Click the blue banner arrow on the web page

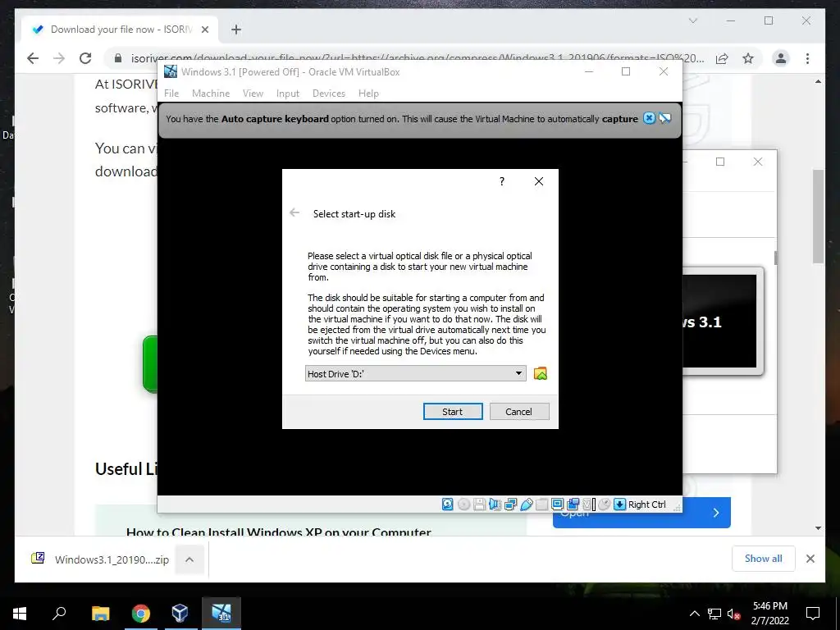(716, 513)
